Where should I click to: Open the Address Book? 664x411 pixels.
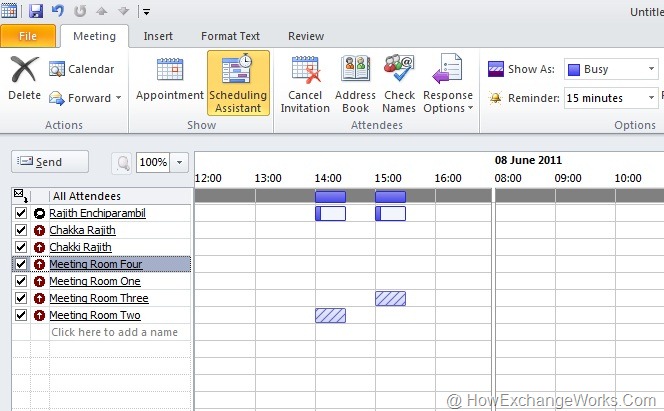[x=355, y=84]
